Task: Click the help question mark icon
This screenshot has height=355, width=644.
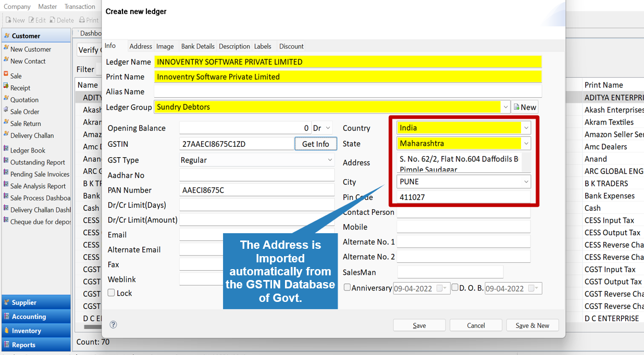Action: (113, 324)
